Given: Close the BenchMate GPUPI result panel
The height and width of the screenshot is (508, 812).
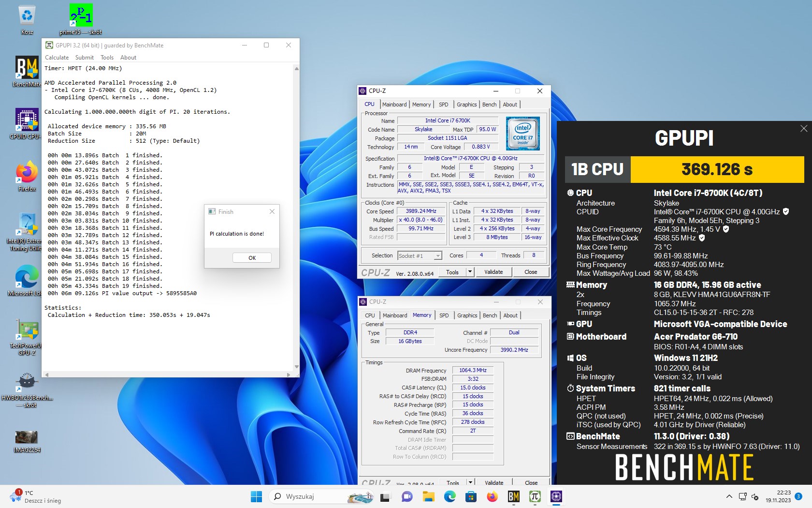Looking at the screenshot, I should click(x=804, y=128).
